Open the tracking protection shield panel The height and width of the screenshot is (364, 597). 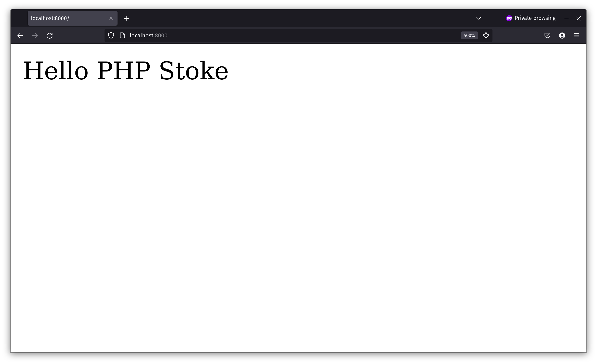111,36
